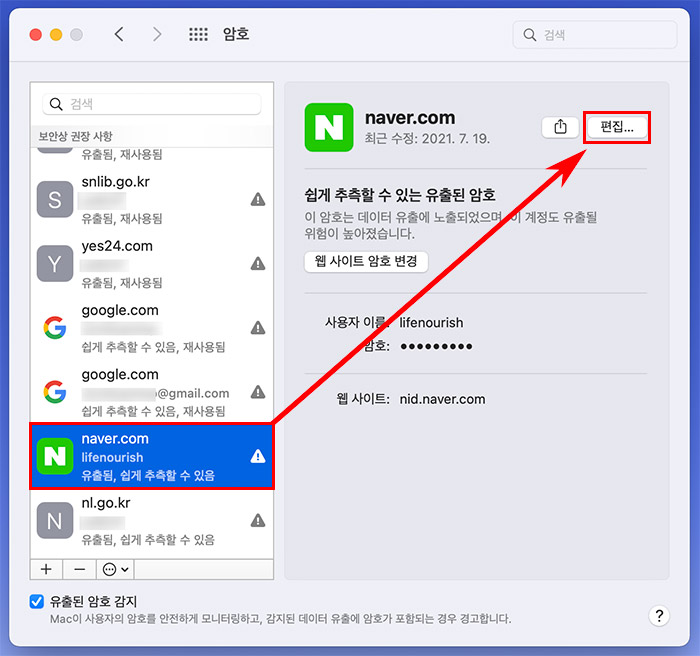Select first google.com entry without gmail
Image resolution: width=700 pixels, height=656 pixels.
tap(152, 328)
